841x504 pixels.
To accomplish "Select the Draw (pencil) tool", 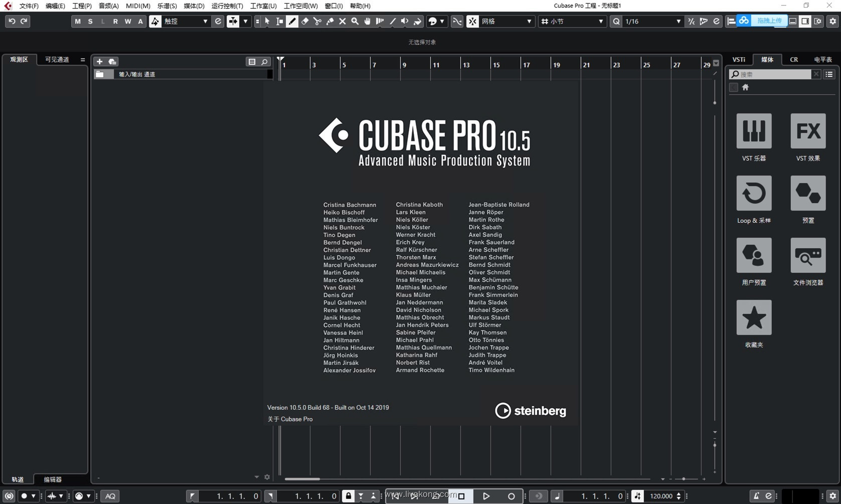I will (291, 21).
